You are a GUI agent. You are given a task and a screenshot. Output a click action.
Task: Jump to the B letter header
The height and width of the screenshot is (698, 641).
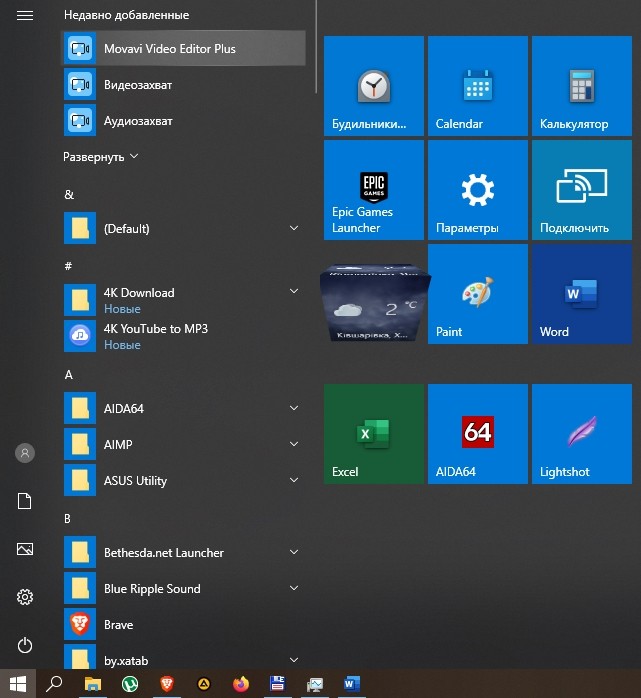[x=67, y=519]
